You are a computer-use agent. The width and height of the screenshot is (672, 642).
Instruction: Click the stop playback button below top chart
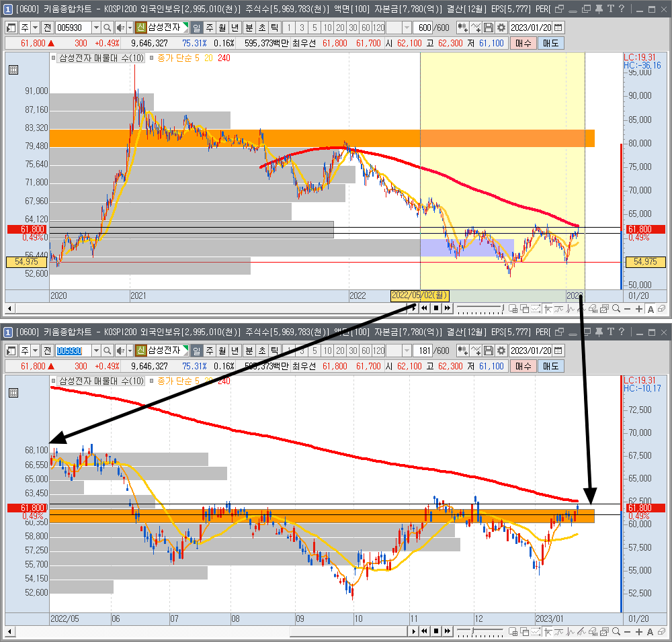pyautogui.click(x=436, y=308)
